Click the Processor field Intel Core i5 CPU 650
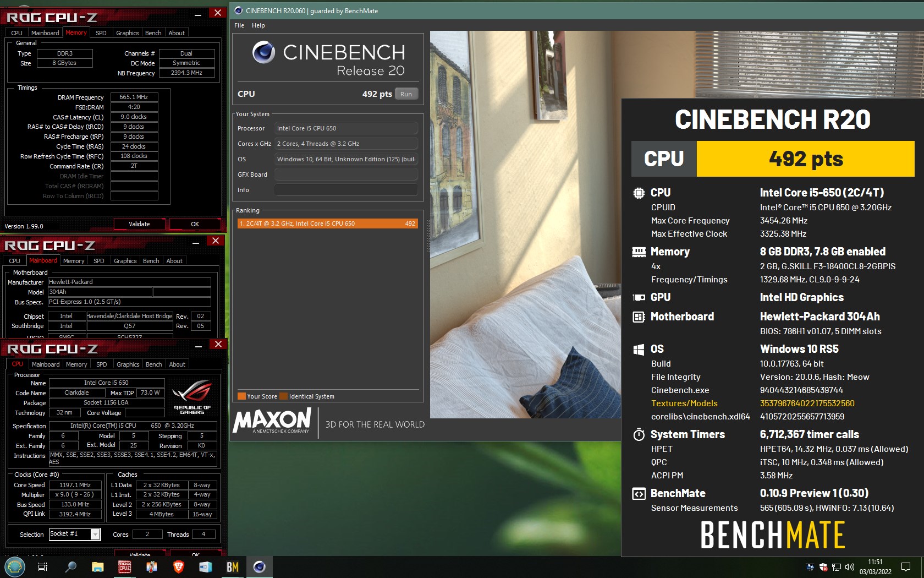The height and width of the screenshot is (578, 924). pos(346,128)
